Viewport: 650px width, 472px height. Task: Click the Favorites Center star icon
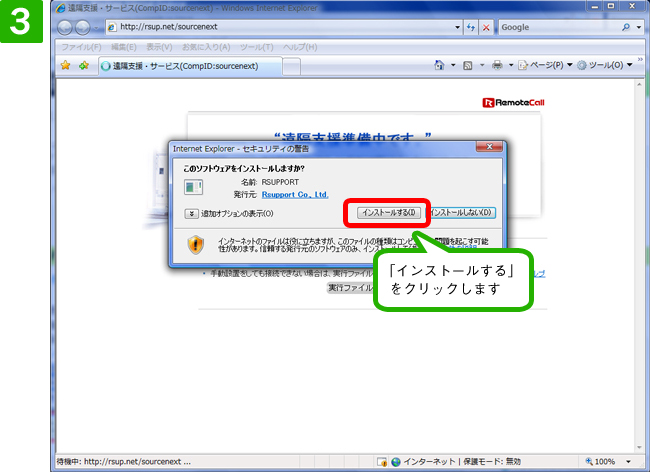tap(65, 65)
